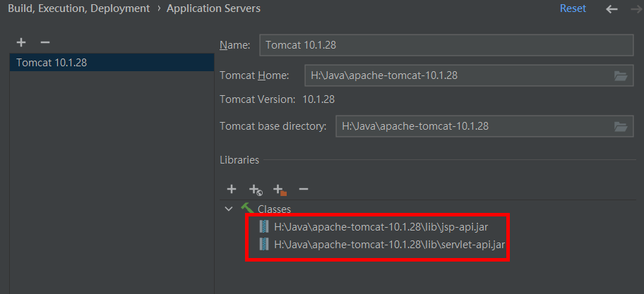Remove the selected library entry

point(304,189)
